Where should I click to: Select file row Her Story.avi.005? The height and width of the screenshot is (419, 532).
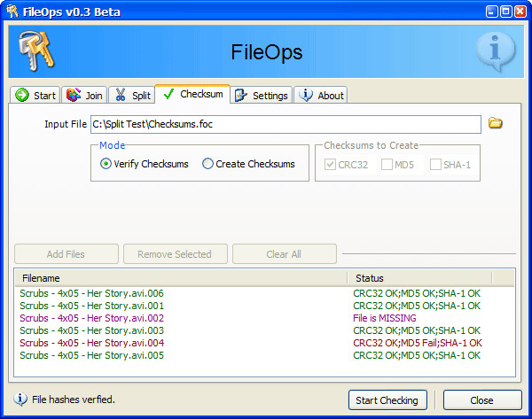264,355
